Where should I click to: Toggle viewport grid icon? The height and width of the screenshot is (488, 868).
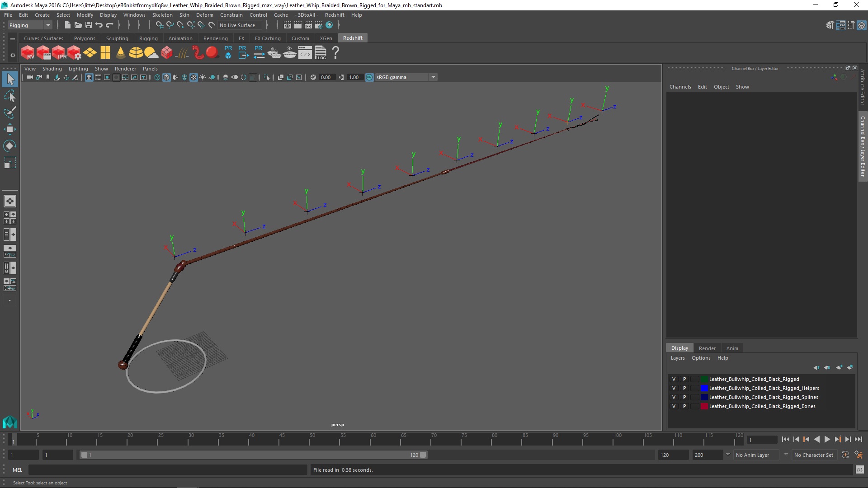pyautogui.click(x=89, y=77)
